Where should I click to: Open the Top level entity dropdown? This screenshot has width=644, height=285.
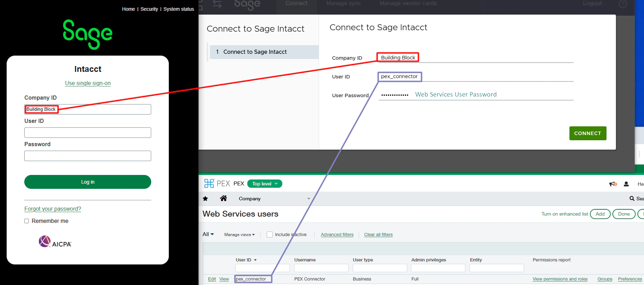265,184
